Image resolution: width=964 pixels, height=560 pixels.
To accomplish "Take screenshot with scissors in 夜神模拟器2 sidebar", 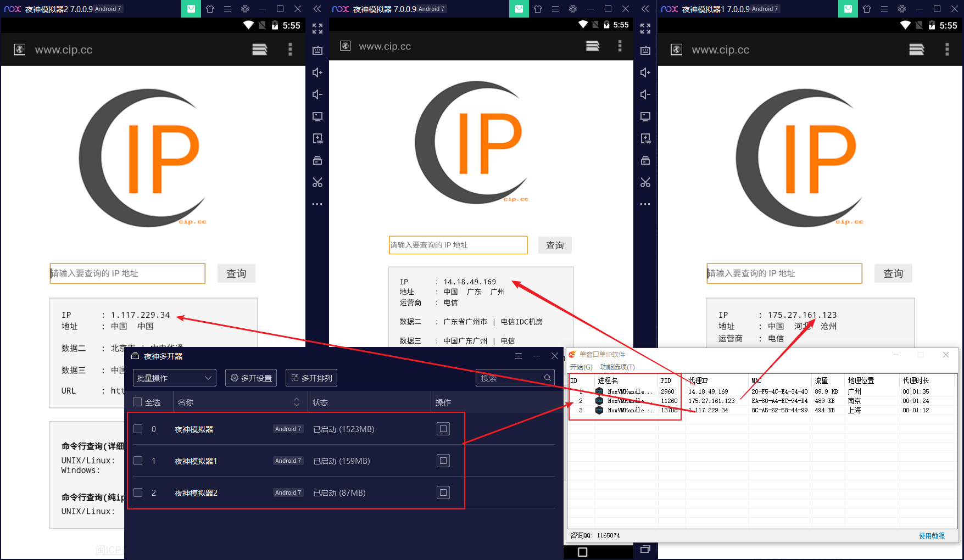I will point(317,182).
